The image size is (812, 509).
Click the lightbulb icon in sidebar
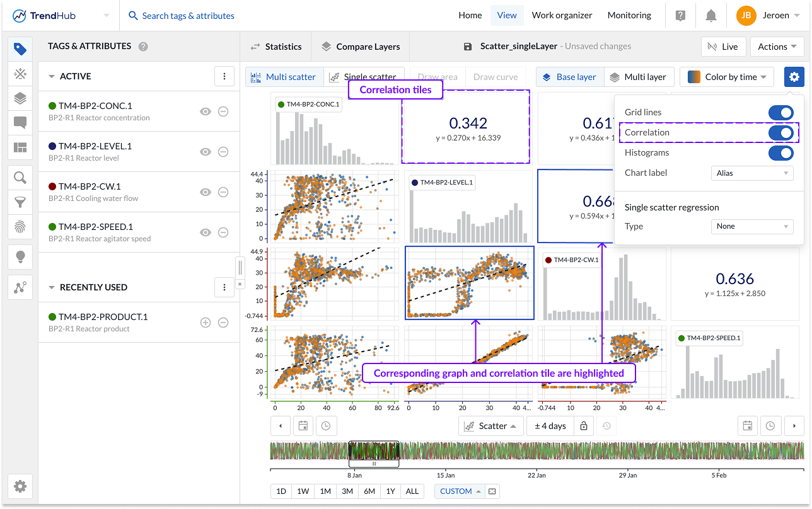click(x=20, y=256)
